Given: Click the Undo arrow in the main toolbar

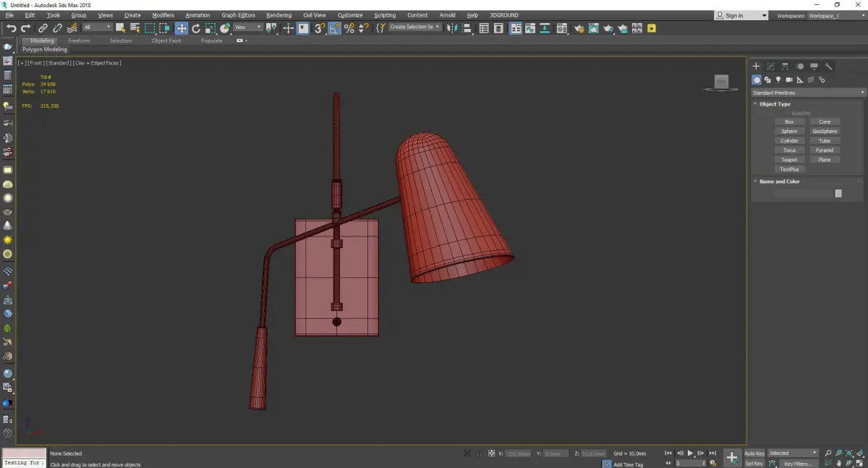Looking at the screenshot, I should tap(11, 28).
